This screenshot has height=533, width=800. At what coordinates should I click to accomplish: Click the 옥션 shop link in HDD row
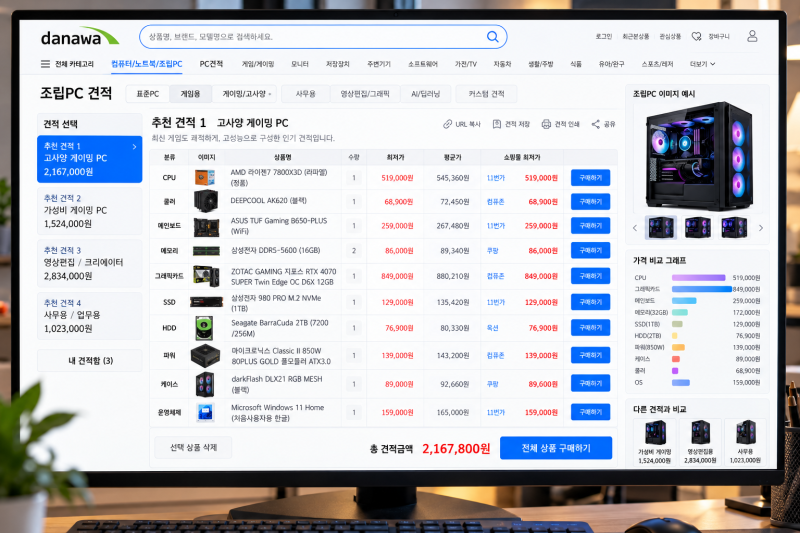coord(492,328)
